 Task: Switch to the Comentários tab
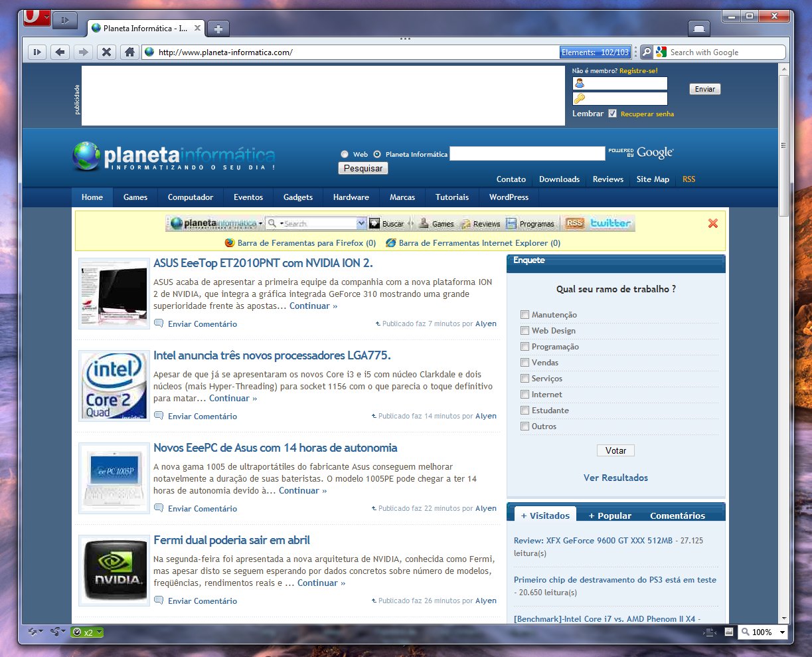[677, 516]
